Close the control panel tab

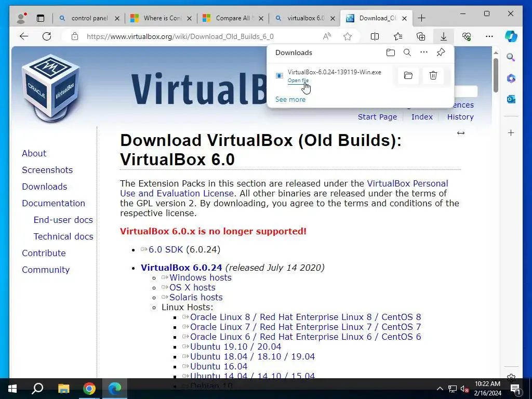pos(117,18)
